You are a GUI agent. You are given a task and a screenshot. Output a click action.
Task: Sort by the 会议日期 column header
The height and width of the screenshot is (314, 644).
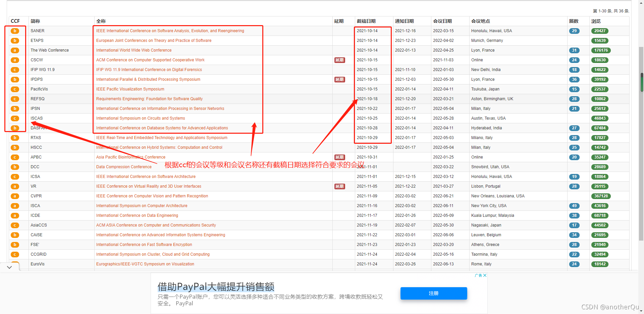442,21
